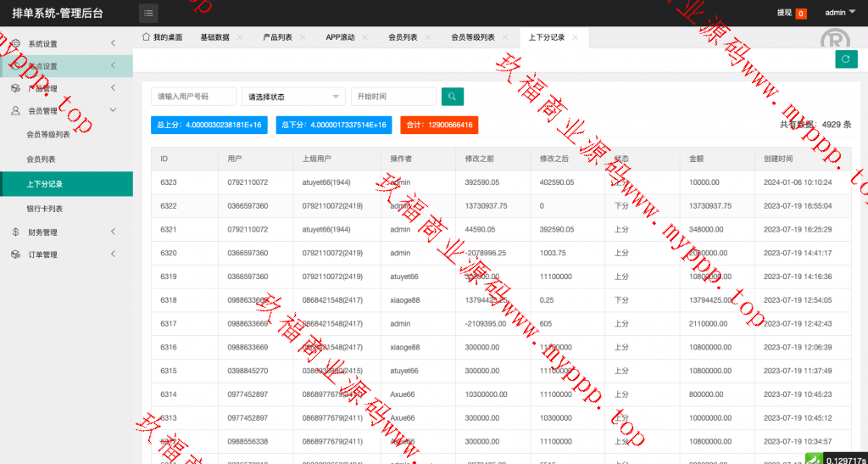The height and width of the screenshot is (464, 868).
Task: Click the green search magnifier button
Action: (x=453, y=97)
